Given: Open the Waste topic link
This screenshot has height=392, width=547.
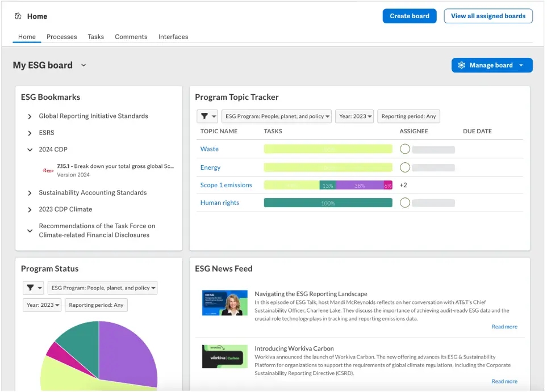Looking at the screenshot, I should click(x=209, y=149).
